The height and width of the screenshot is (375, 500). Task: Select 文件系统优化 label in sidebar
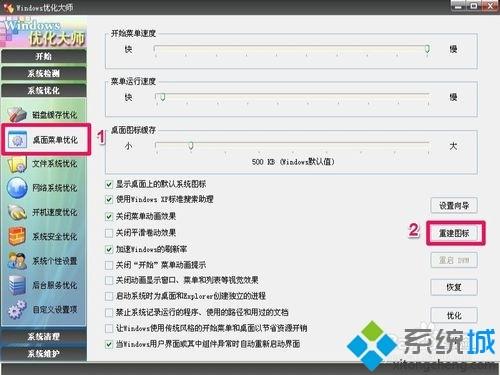pyautogui.click(x=55, y=164)
